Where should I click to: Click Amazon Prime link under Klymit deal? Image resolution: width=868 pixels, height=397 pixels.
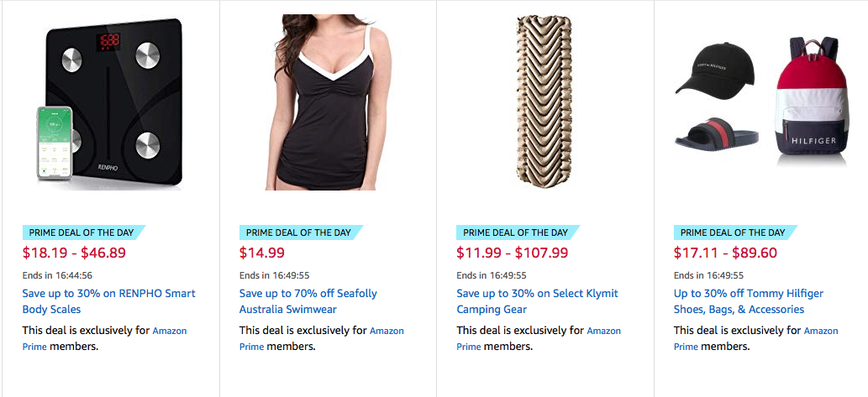603,331
